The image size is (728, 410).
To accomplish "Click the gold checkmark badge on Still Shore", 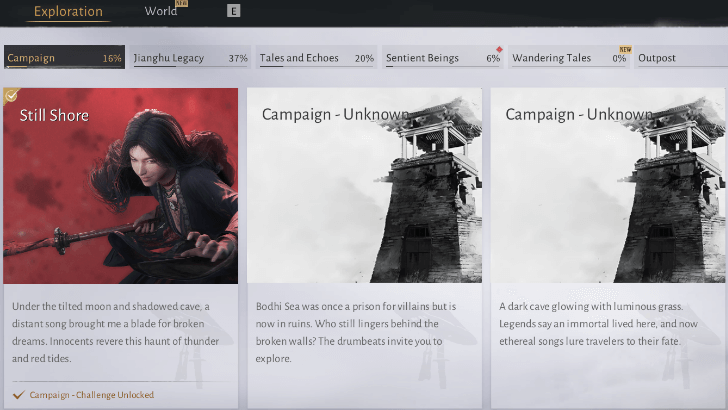I will 11,96.
